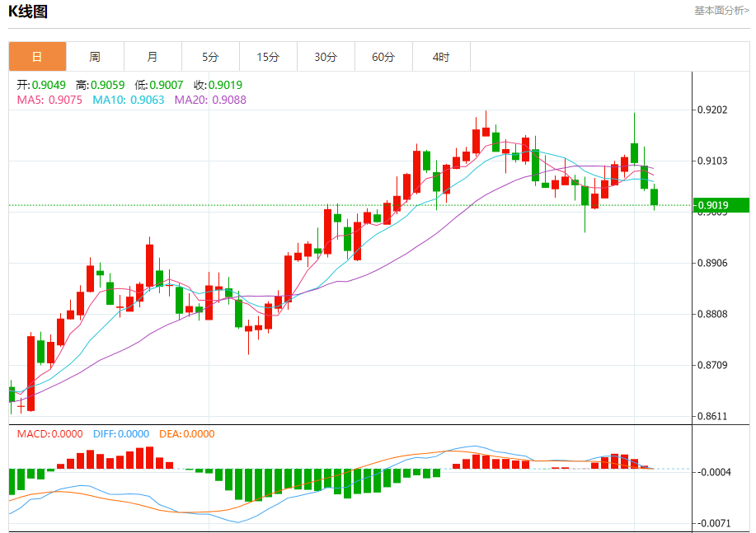This screenshot has width=756, height=533.
Task: Select the 日 daily chart tab
Action: coord(38,57)
